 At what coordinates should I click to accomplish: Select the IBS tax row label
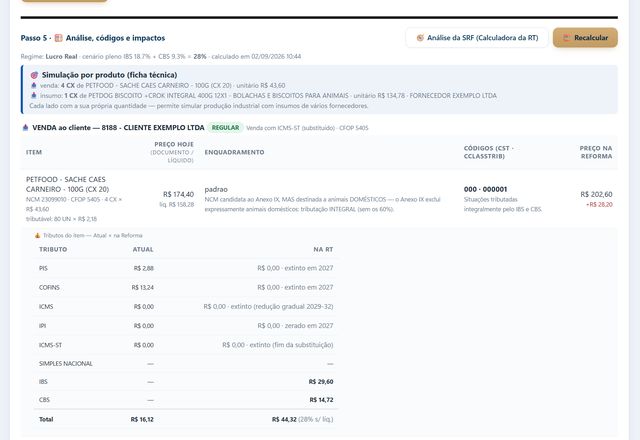[x=43, y=382]
